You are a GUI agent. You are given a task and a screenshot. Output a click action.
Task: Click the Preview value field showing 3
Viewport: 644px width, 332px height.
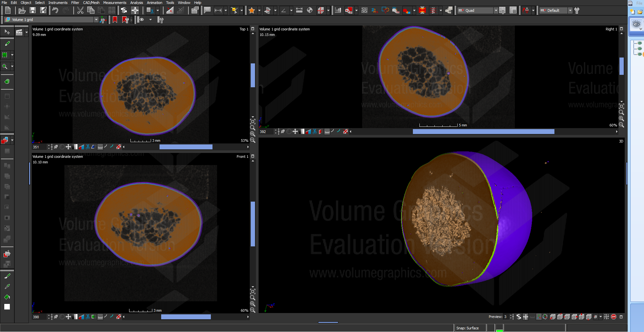[506, 317]
